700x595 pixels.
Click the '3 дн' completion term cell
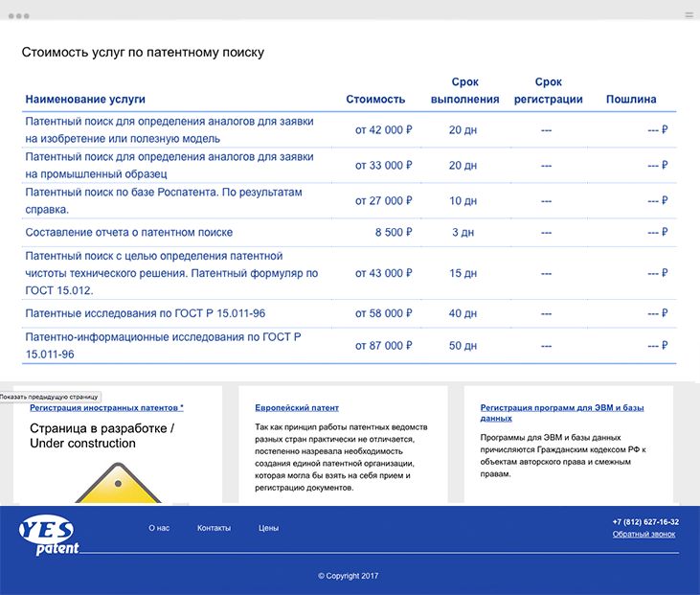[463, 232]
